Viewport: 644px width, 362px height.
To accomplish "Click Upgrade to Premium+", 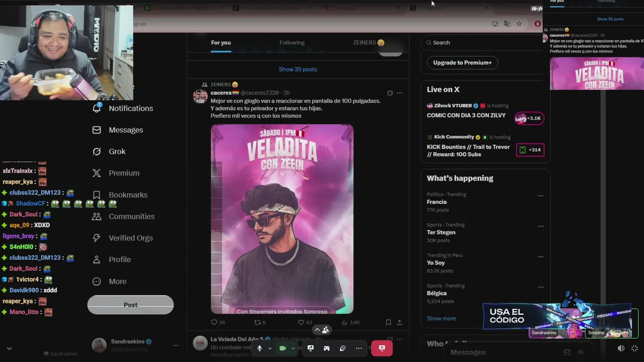I will tap(462, 63).
